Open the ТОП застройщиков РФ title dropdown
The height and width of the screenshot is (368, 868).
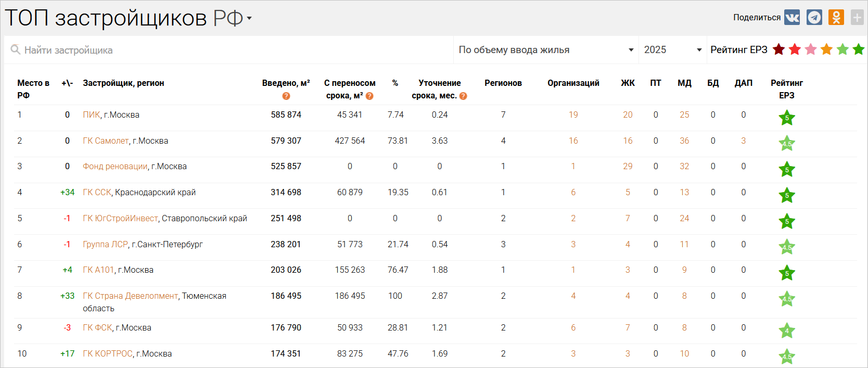pos(249,18)
